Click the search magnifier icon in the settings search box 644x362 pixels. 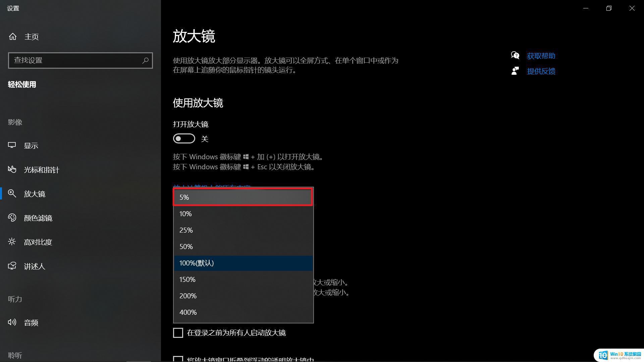[145, 60]
